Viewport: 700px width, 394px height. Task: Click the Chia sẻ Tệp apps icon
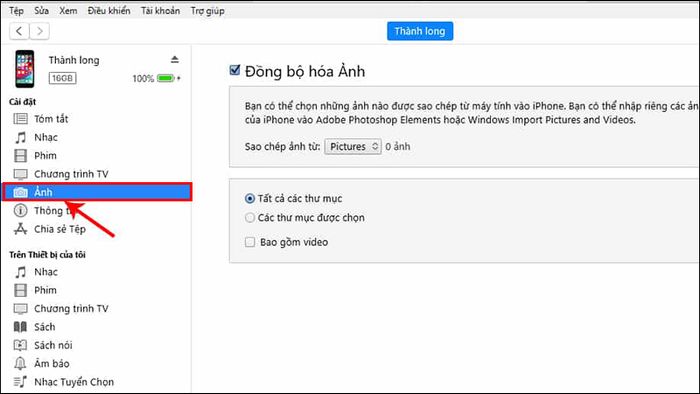pos(21,229)
